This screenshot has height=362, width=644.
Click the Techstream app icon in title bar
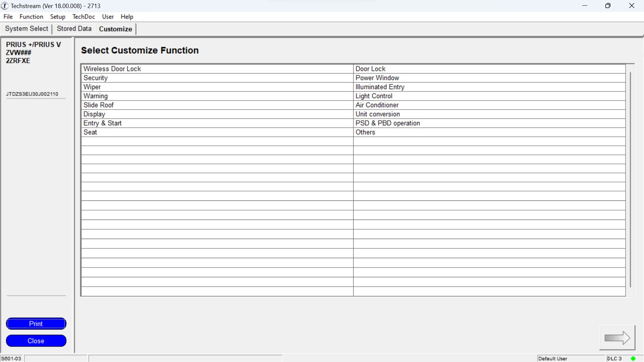5,6
